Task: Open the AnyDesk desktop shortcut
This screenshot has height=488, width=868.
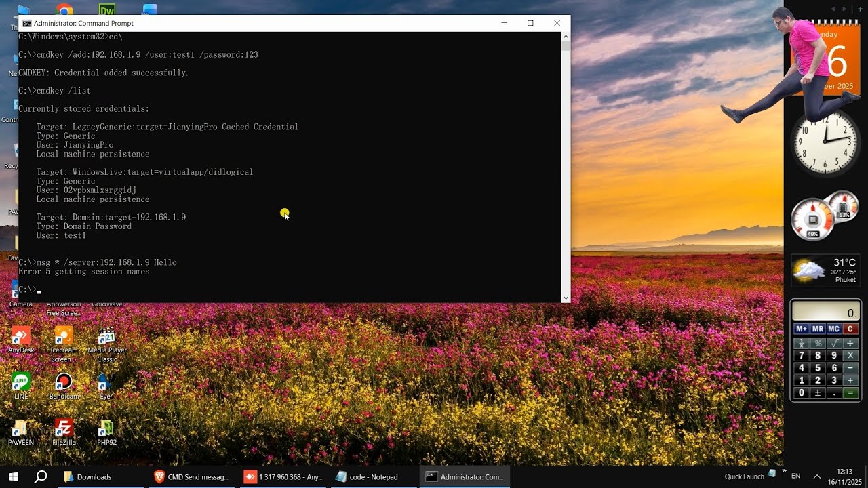Action: click(21, 340)
